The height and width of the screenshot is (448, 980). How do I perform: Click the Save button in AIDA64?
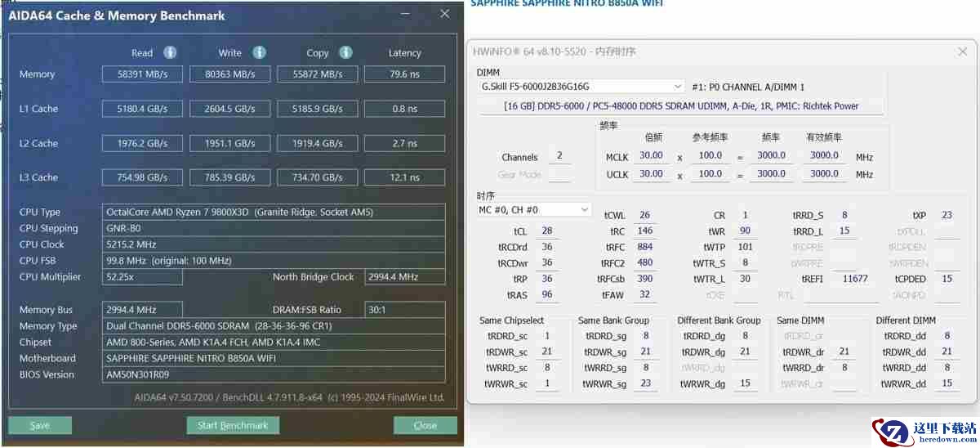coord(40,425)
